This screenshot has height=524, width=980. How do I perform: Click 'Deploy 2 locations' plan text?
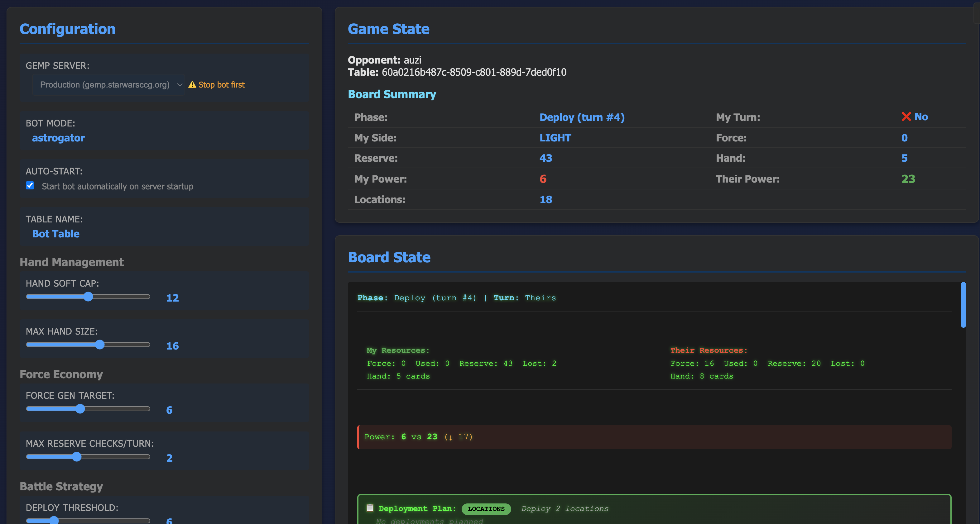pos(564,508)
